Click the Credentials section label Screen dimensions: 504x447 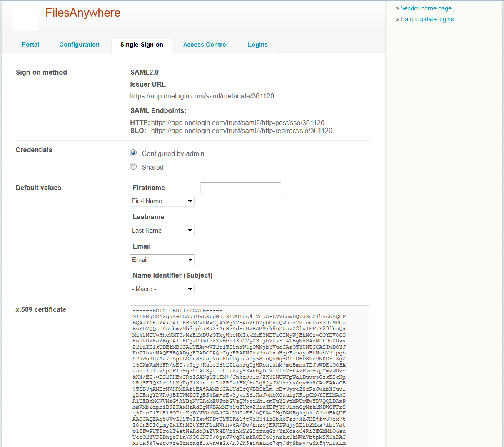click(34, 150)
